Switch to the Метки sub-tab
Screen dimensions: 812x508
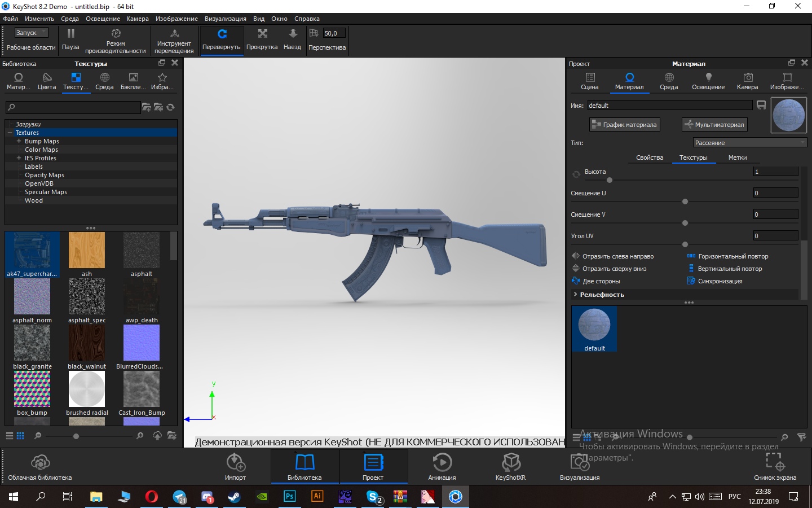[x=737, y=157]
